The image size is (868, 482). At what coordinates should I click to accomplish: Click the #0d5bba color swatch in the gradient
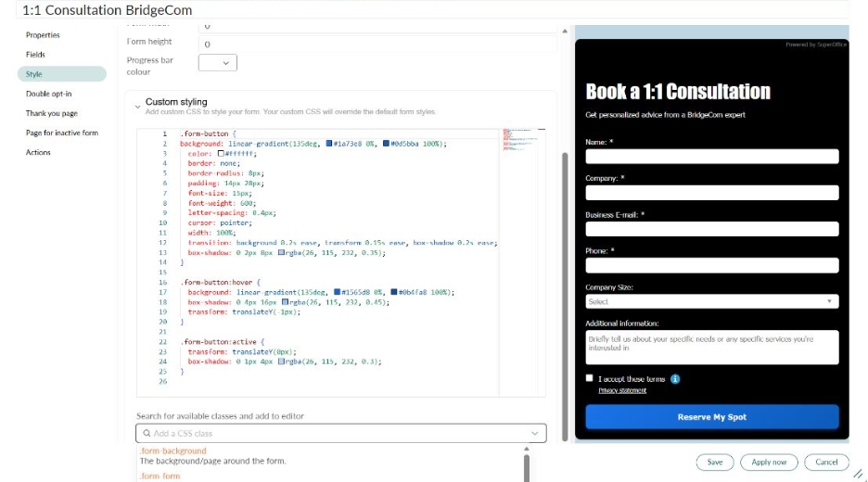point(386,144)
